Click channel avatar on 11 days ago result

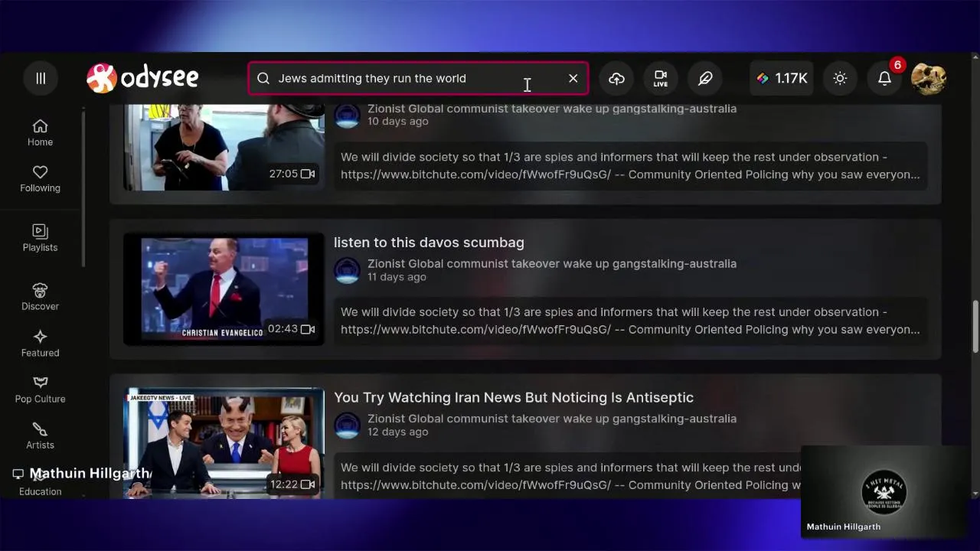(347, 270)
